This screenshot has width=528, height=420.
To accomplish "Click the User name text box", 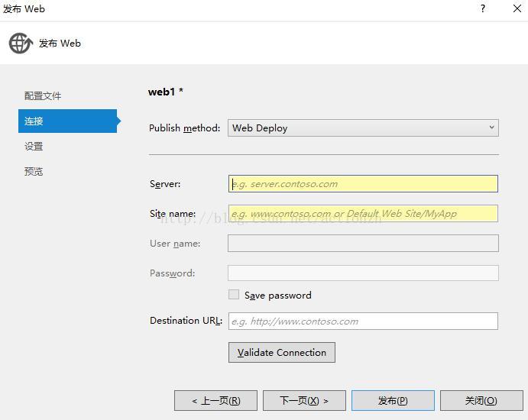I will coord(363,244).
